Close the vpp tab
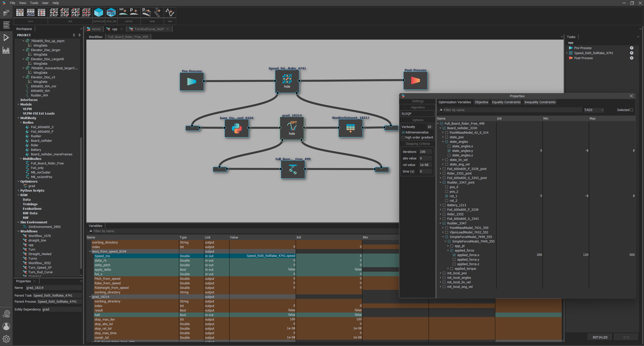 click(x=122, y=29)
